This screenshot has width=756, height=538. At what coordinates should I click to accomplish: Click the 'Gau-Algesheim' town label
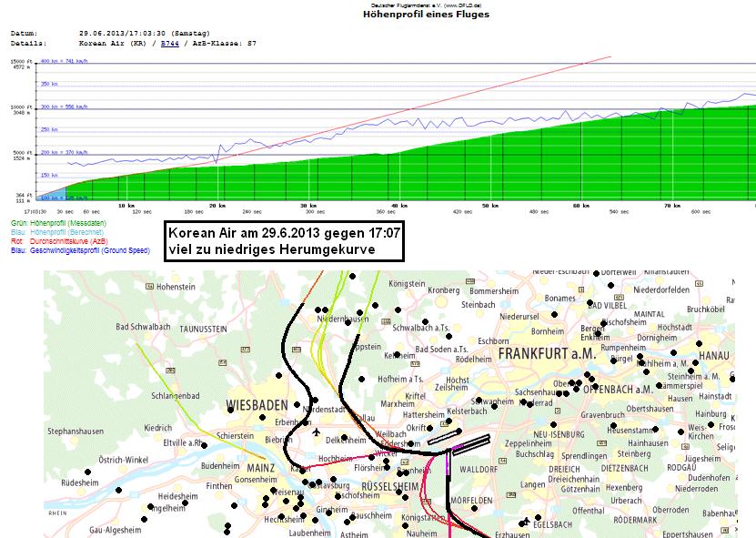click(116, 531)
